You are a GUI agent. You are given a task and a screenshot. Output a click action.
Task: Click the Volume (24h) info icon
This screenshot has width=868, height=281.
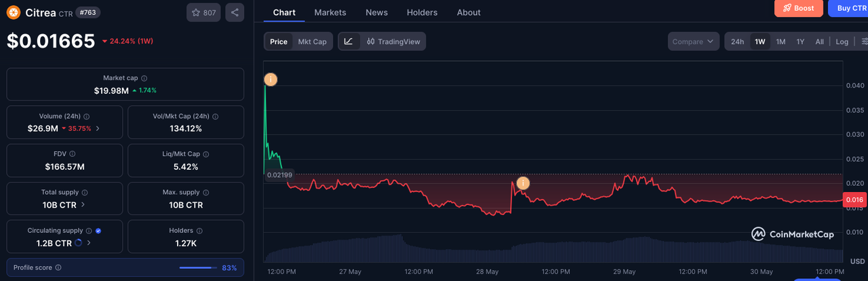click(86, 116)
